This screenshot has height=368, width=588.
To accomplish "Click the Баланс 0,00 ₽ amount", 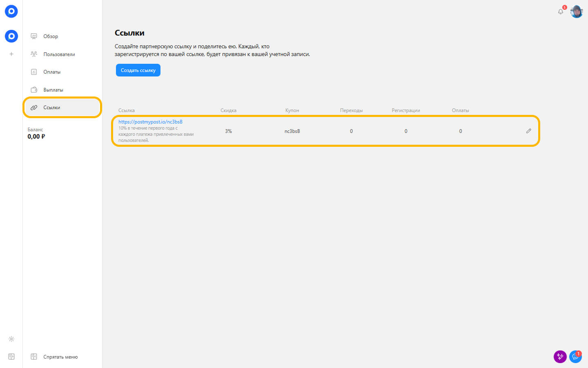I will [36, 137].
